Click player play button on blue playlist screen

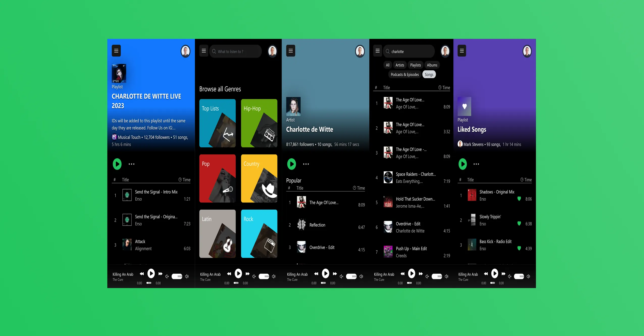click(x=151, y=273)
